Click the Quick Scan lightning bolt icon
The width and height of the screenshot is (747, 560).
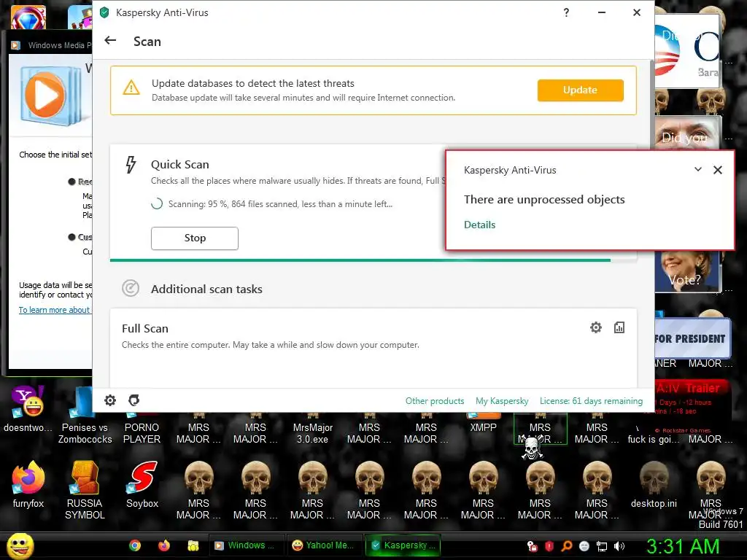[x=131, y=165]
